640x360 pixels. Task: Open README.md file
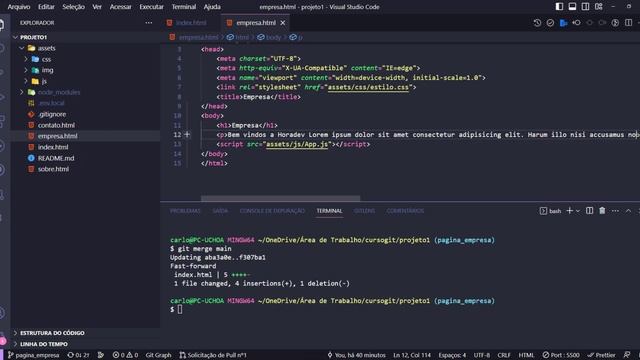coord(56,158)
